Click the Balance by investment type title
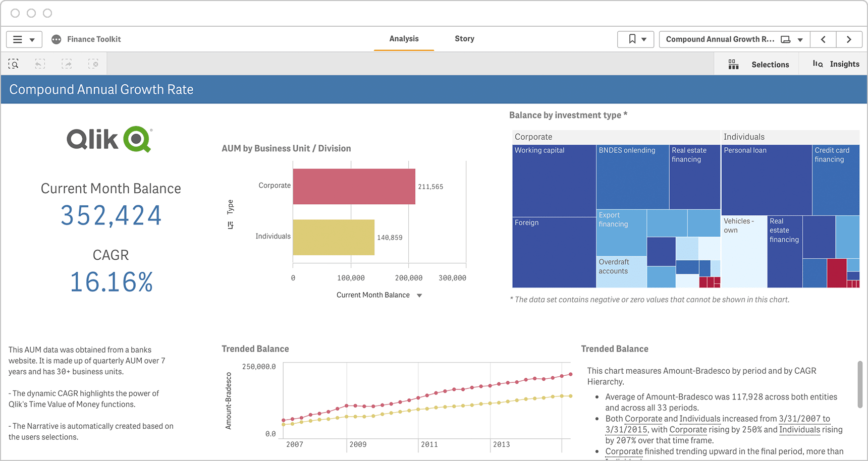Image resolution: width=868 pixels, height=461 pixels. coord(568,115)
